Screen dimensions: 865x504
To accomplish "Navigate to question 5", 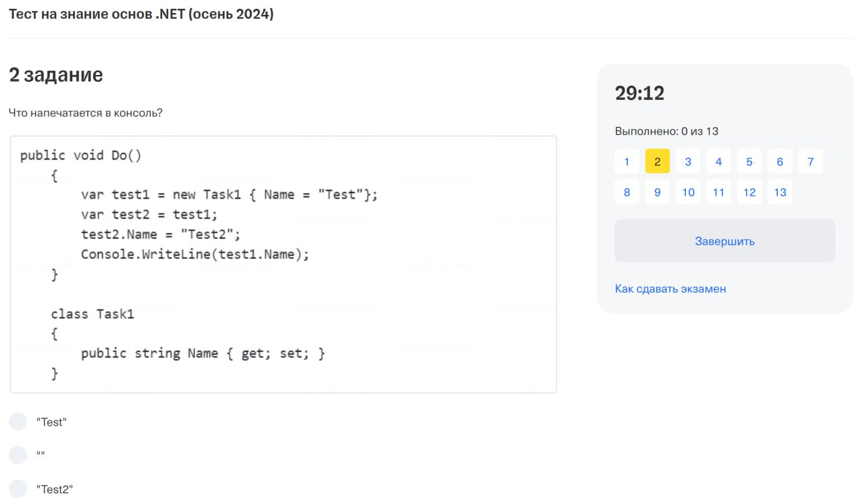I will [x=749, y=161].
